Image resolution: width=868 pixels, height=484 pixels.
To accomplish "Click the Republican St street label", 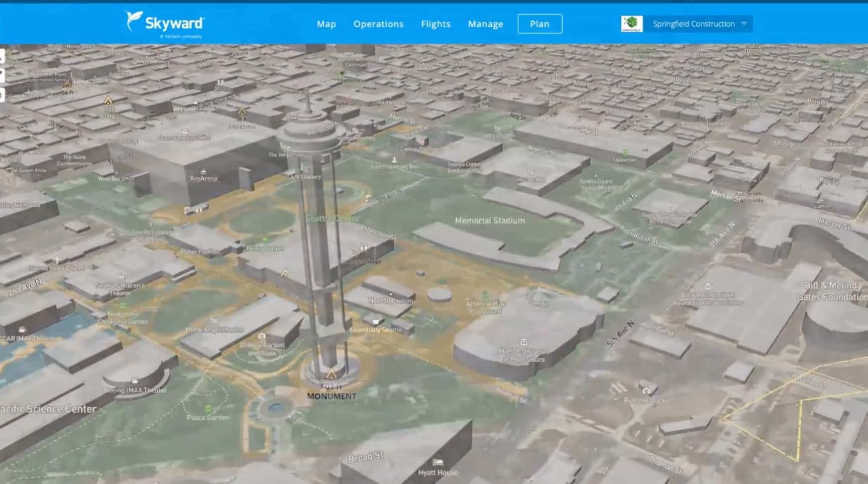I will (639, 235).
